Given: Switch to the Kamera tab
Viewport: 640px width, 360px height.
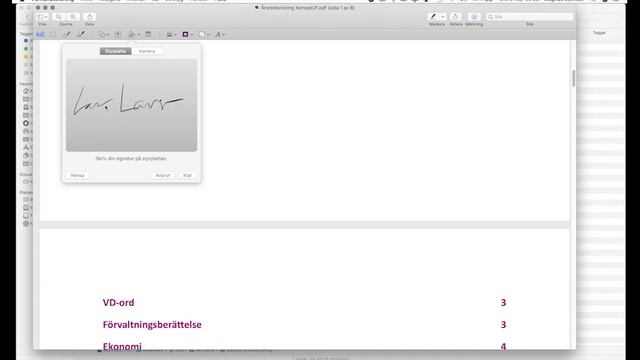Looking at the screenshot, I should coord(147,51).
